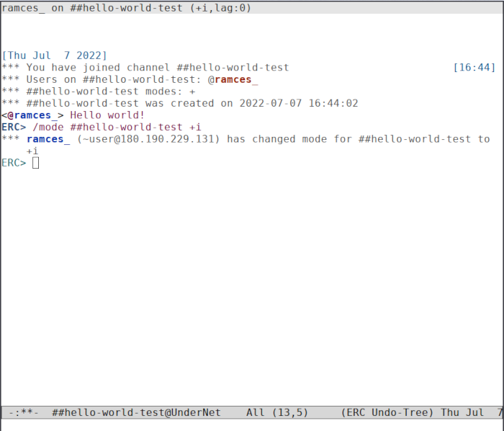This screenshot has width=504, height=431.
Task: Click the [16:44] timestamp
Action: [474, 68]
